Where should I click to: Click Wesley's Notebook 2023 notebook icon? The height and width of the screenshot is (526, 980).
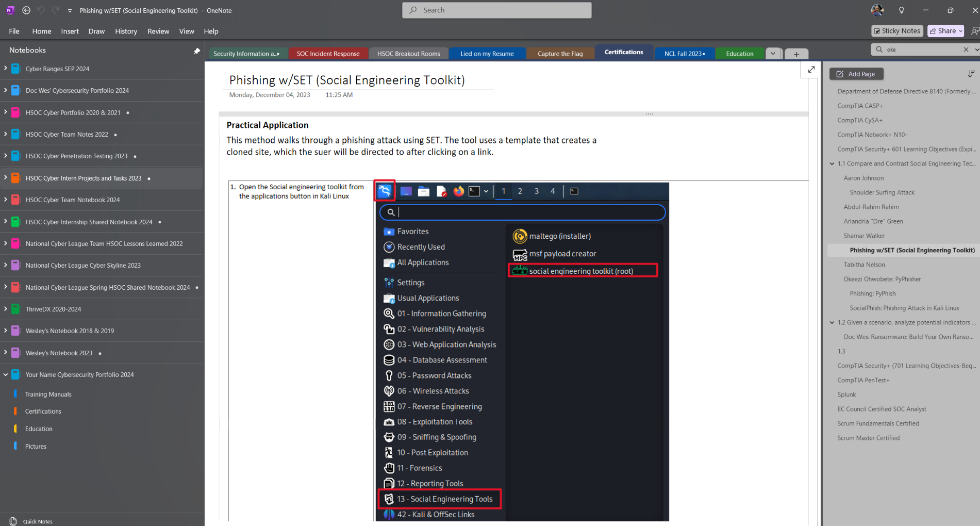click(15, 353)
